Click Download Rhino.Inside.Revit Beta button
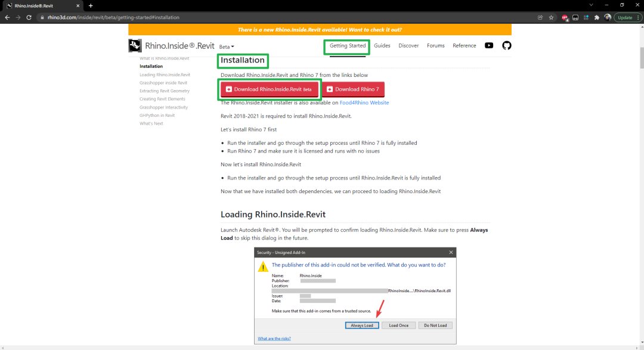This screenshot has height=350, width=644. (x=270, y=89)
